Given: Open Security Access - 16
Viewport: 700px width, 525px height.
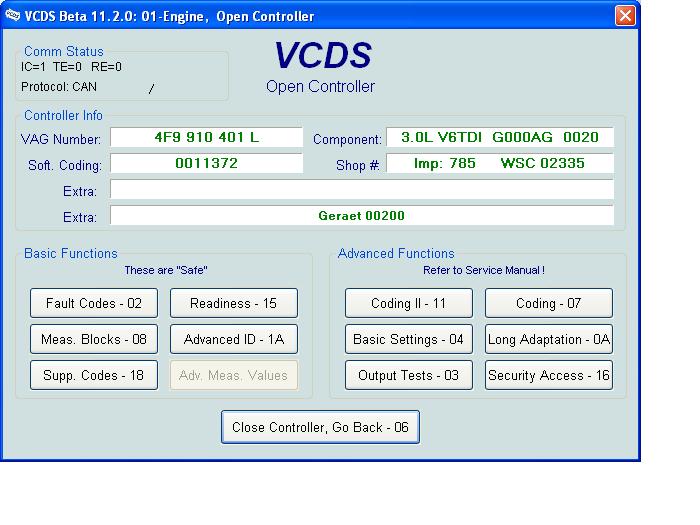Looking at the screenshot, I should [x=549, y=375].
